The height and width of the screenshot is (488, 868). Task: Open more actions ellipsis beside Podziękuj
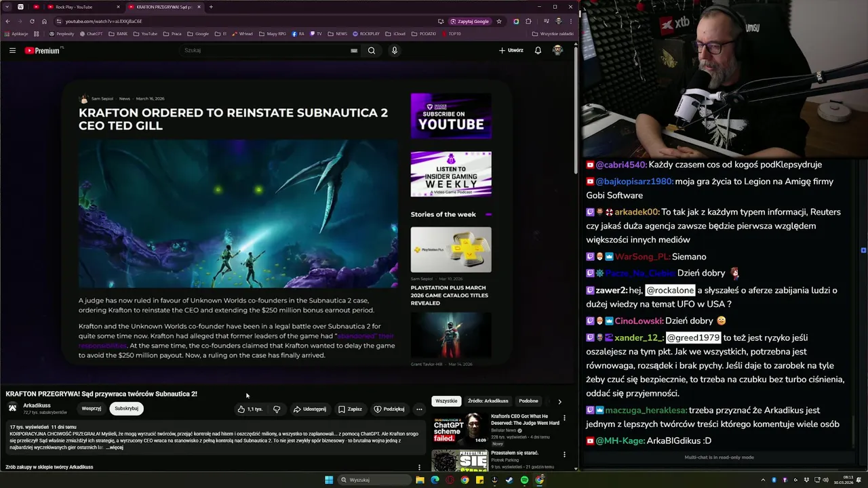click(x=419, y=409)
